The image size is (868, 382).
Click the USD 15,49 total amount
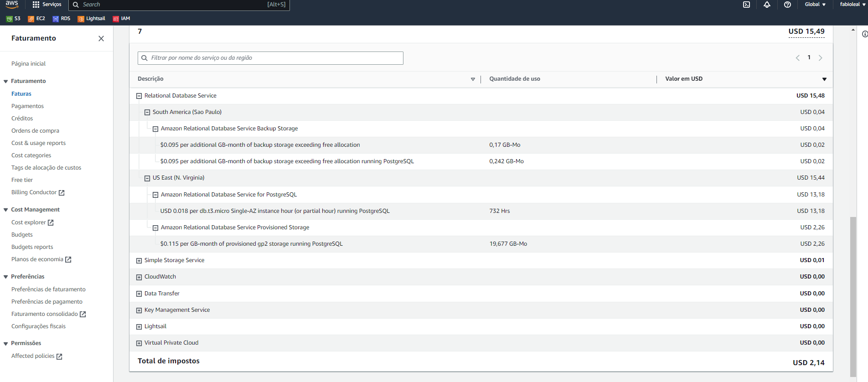coord(806,31)
